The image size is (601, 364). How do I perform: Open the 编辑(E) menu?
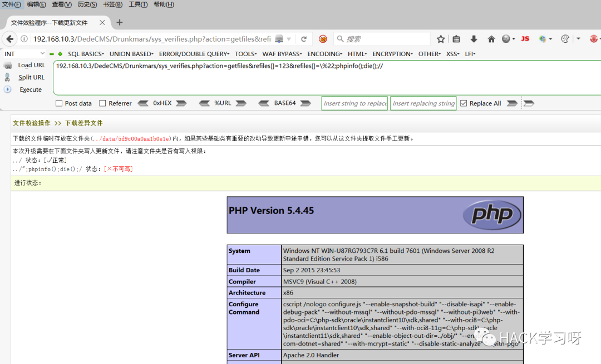click(36, 4)
